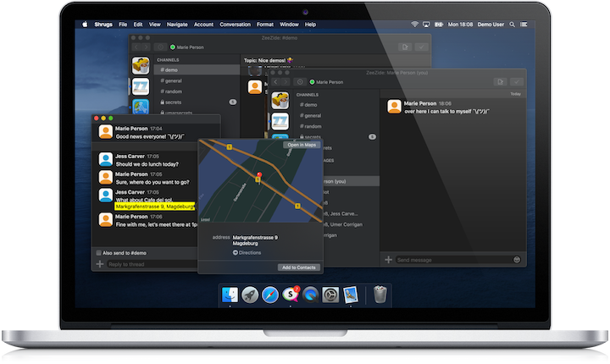Click the plus attachment icon beside Send message
Viewport: 610px width, 364px height.
click(x=388, y=259)
